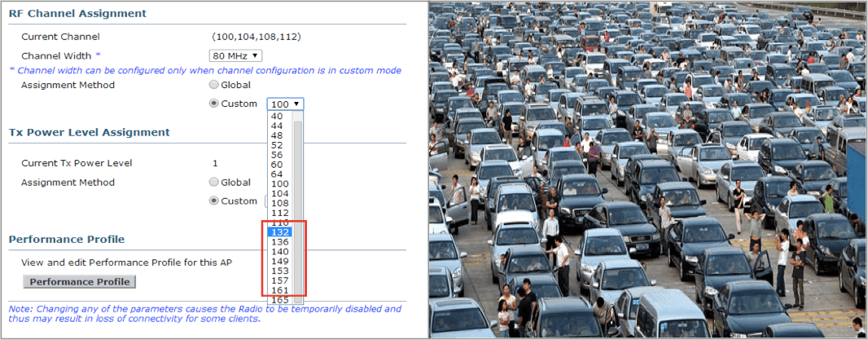Choose channel 44 in the list
Image resolution: width=868 pixels, height=340 pixels.
(x=280, y=126)
